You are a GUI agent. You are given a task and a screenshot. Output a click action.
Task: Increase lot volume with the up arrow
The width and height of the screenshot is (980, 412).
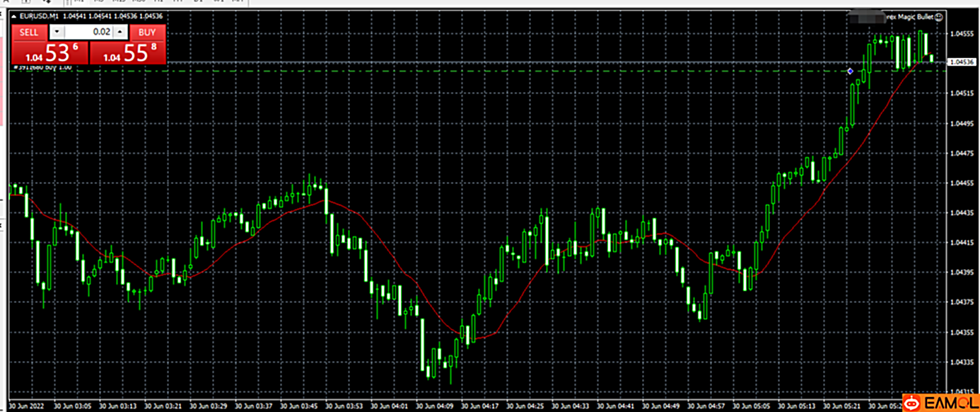point(121,32)
